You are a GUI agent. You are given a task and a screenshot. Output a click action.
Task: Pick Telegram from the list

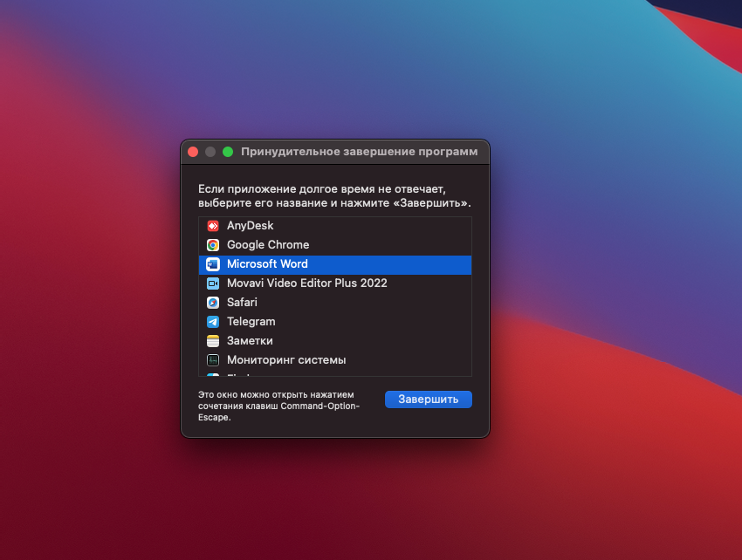335,322
